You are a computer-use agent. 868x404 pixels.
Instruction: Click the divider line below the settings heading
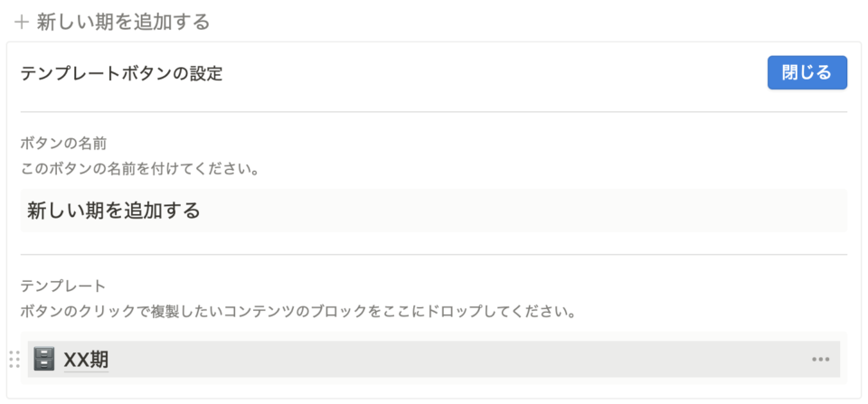tap(434, 112)
